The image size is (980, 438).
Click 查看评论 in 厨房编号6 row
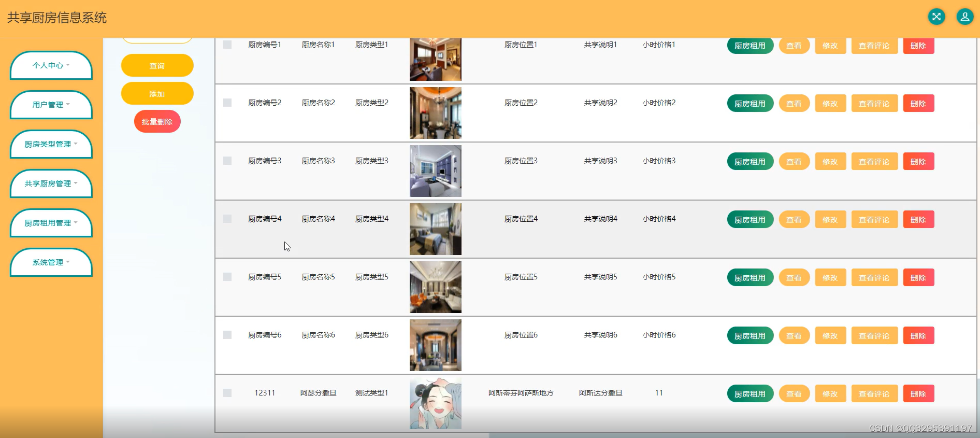pyautogui.click(x=874, y=336)
